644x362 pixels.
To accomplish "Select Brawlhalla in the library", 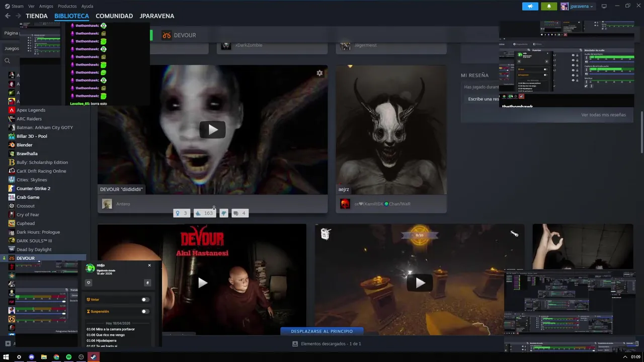I will coord(27,153).
